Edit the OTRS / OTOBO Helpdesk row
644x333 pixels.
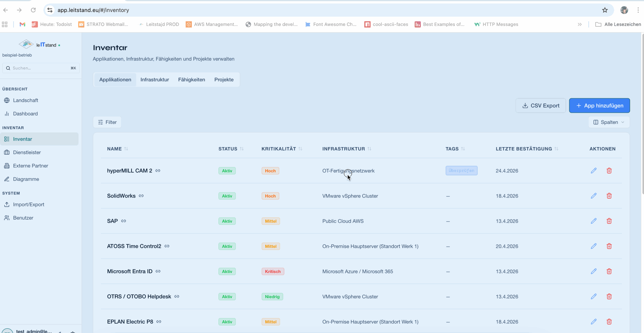594,297
